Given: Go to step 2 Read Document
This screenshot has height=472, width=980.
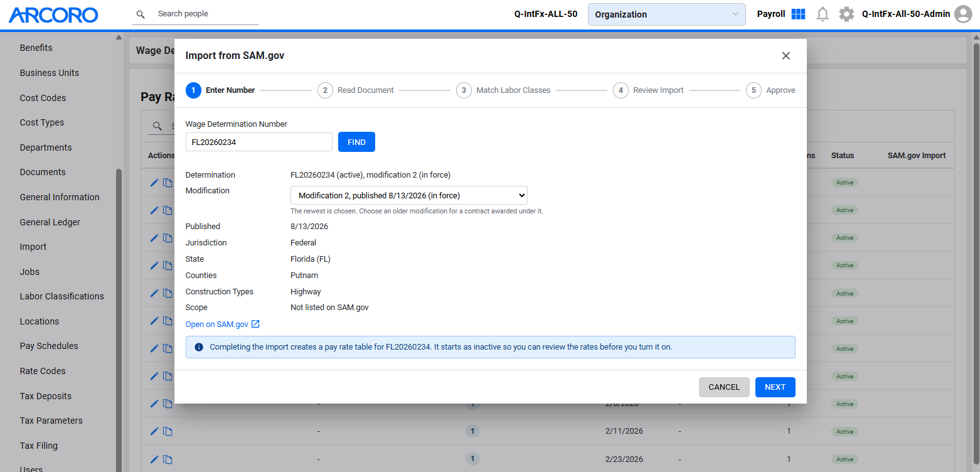Looking at the screenshot, I should click(x=356, y=90).
